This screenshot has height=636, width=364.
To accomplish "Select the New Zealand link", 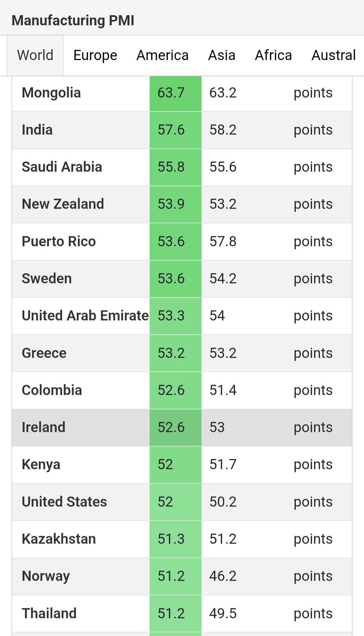I will (x=63, y=204).
